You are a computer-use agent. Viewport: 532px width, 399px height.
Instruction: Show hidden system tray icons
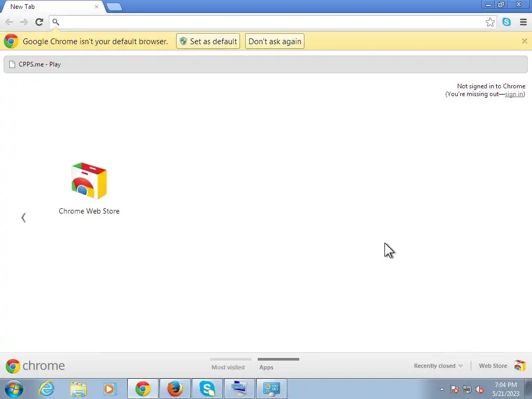442,389
